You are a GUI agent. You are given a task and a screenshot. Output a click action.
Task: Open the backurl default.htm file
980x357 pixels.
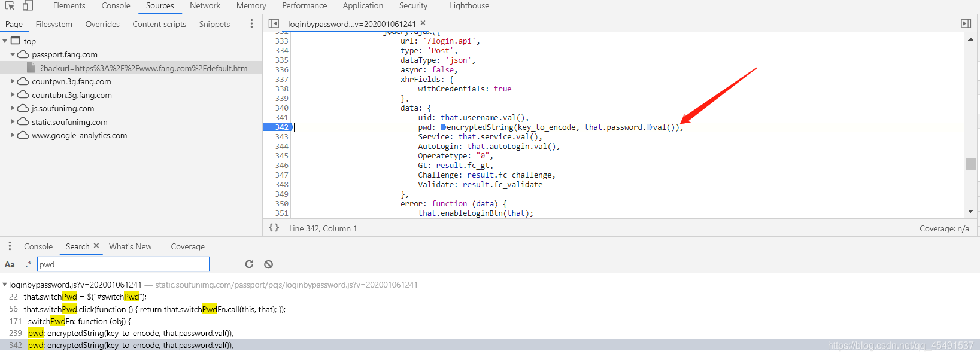[144, 68]
